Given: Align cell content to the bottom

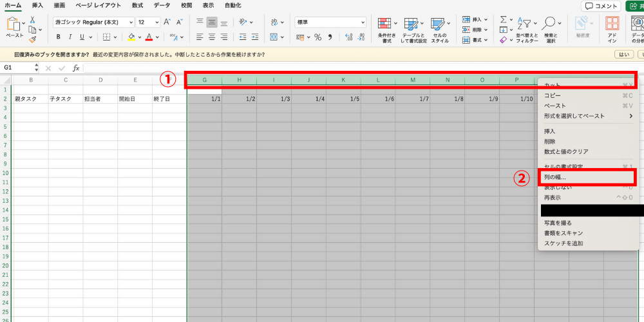Looking at the screenshot, I should 224,22.
